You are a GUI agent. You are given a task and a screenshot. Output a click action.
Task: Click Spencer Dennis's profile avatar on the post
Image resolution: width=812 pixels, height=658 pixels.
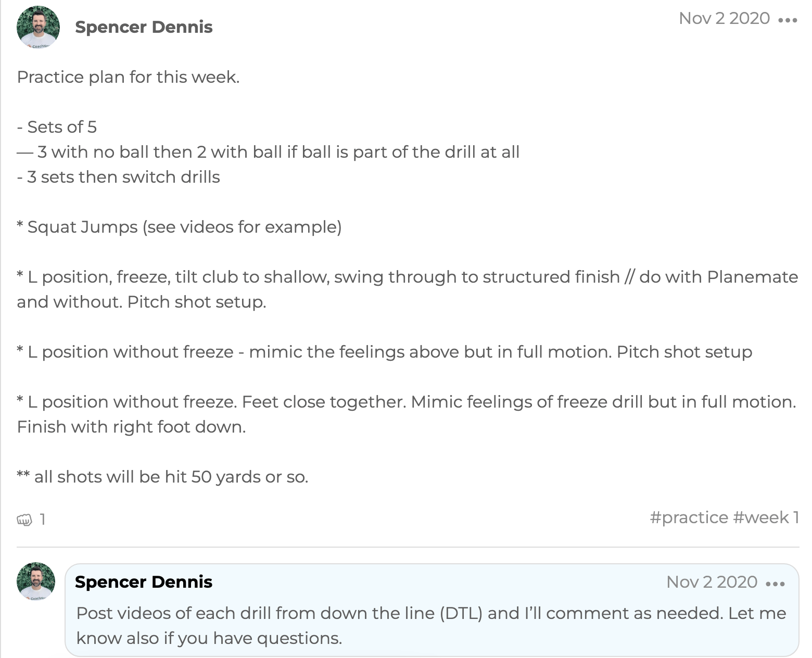(38, 26)
